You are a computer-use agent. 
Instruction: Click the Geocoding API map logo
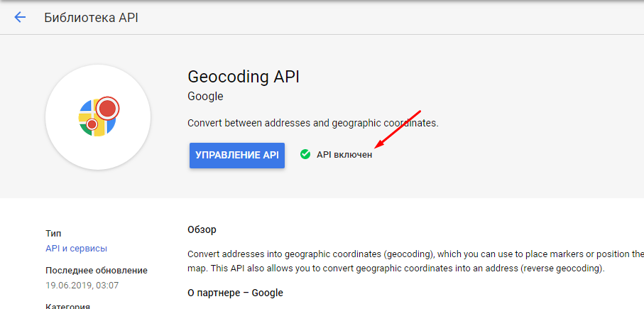pos(97,117)
